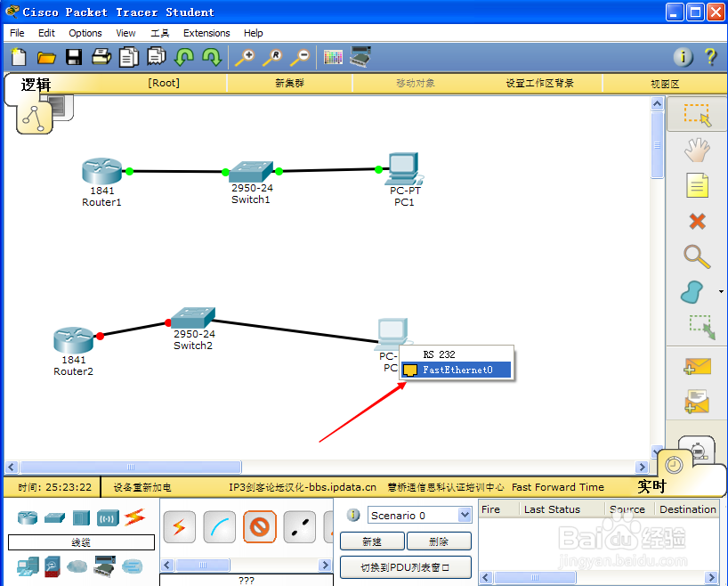Open the File menu
728x586 pixels.
(17, 33)
